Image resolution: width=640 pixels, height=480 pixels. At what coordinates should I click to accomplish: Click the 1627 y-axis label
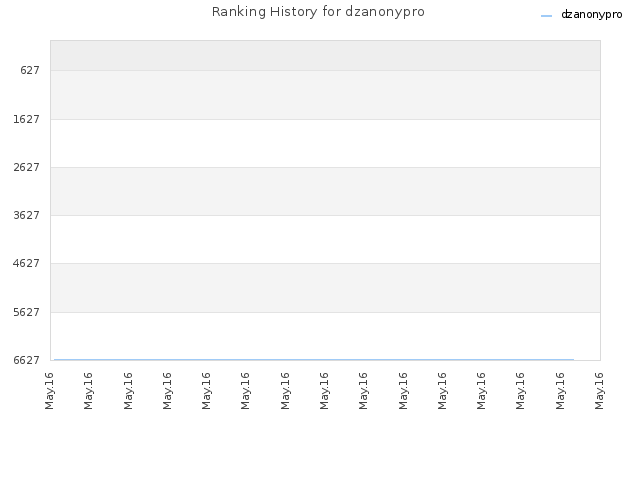pyautogui.click(x=27, y=119)
